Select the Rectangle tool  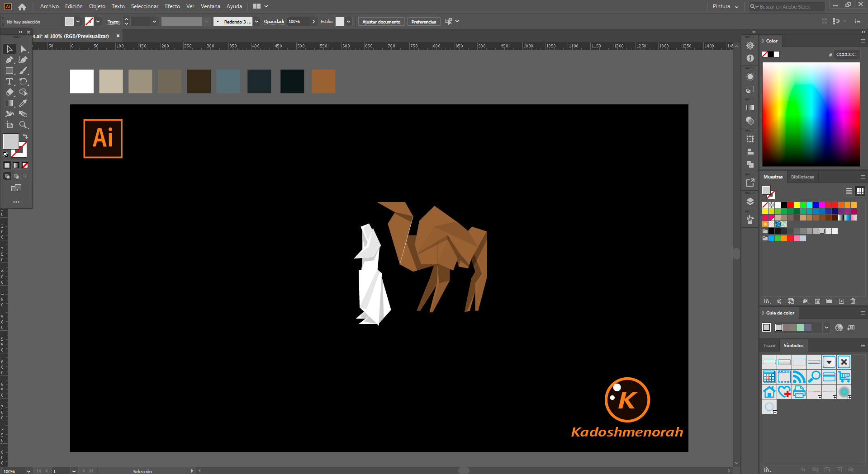(x=9, y=70)
